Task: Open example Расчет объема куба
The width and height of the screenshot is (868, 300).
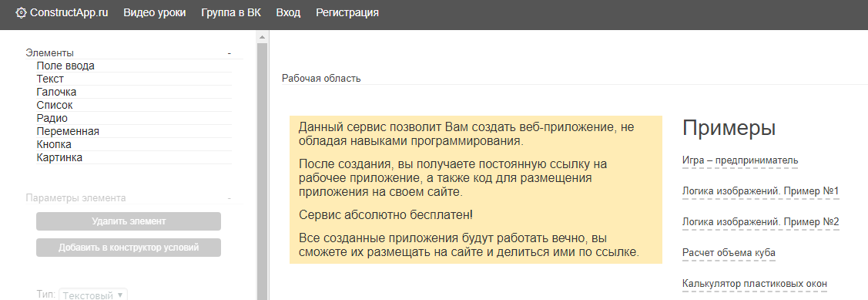Action: (729, 254)
